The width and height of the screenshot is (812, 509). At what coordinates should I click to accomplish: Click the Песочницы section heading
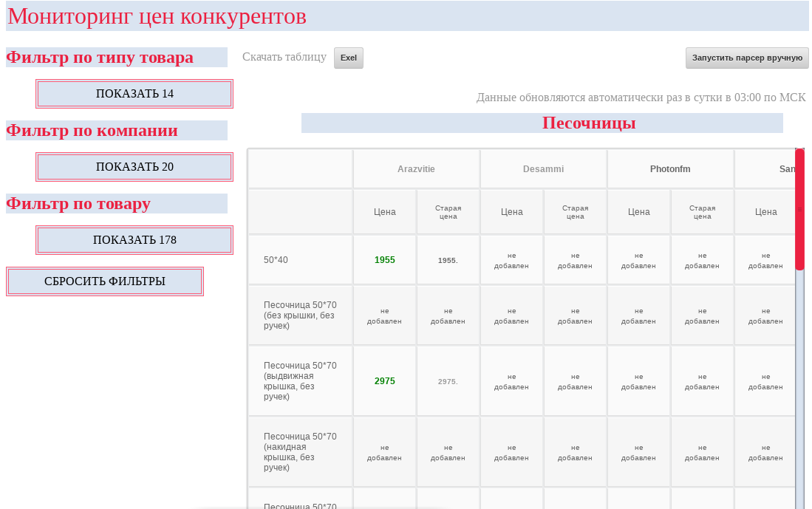point(589,123)
